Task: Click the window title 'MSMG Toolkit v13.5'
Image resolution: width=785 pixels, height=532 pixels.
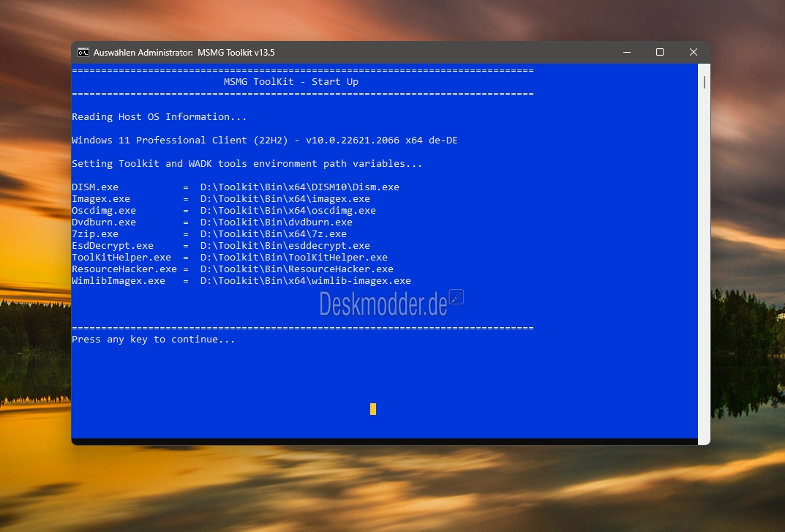Action: (x=236, y=53)
